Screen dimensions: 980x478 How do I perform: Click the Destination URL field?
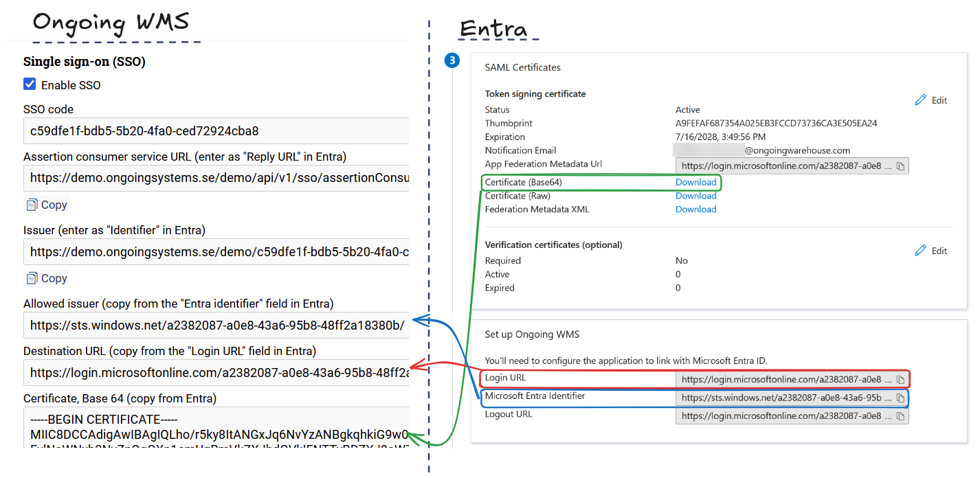(216, 373)
